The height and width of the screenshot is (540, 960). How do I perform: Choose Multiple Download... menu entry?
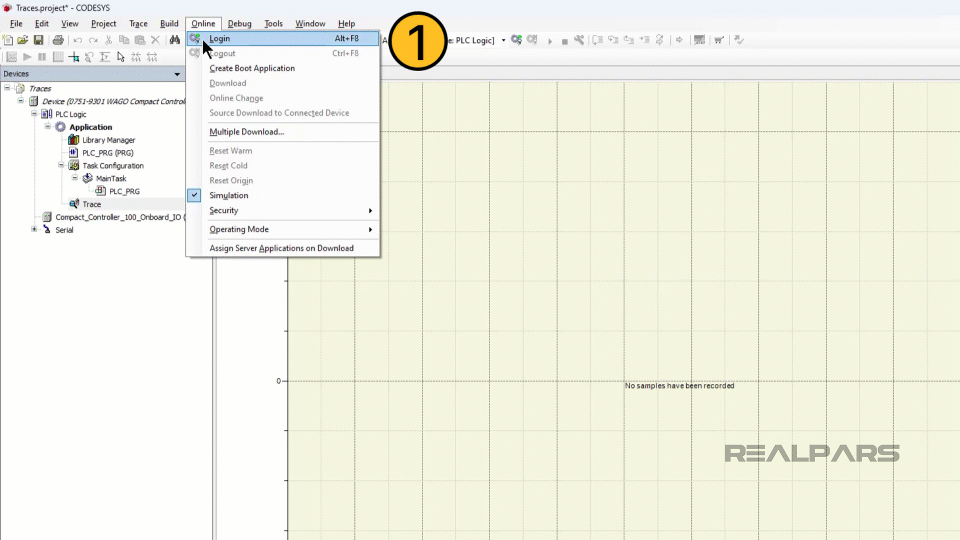point(283,132)
